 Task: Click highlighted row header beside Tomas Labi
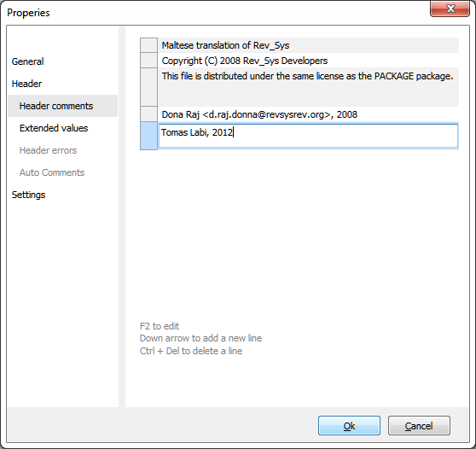click(148, 136)
